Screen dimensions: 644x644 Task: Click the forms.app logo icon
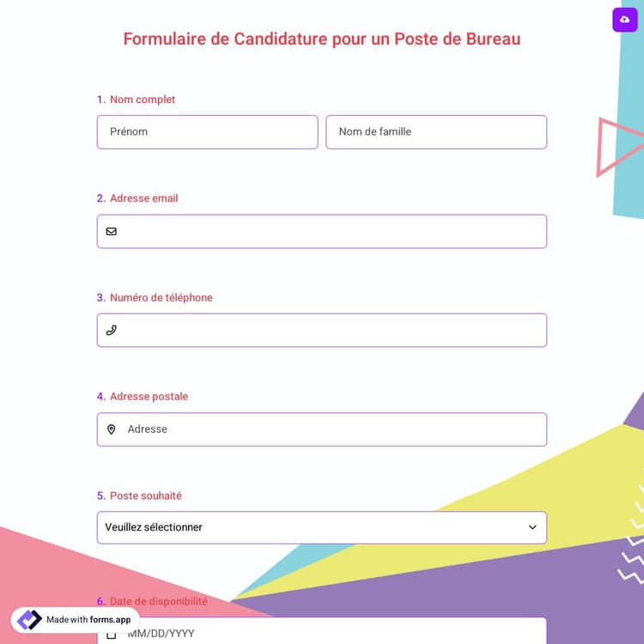(x=29, y=620)
